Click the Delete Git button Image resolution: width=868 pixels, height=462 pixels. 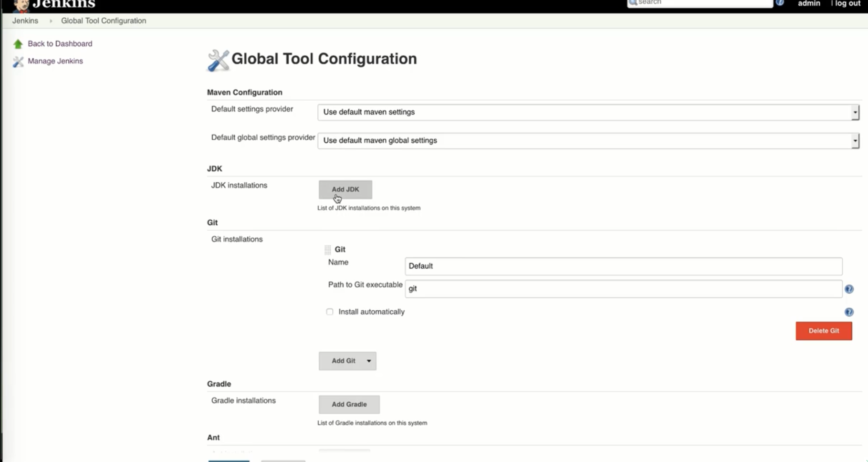click(x=824, y=331)
